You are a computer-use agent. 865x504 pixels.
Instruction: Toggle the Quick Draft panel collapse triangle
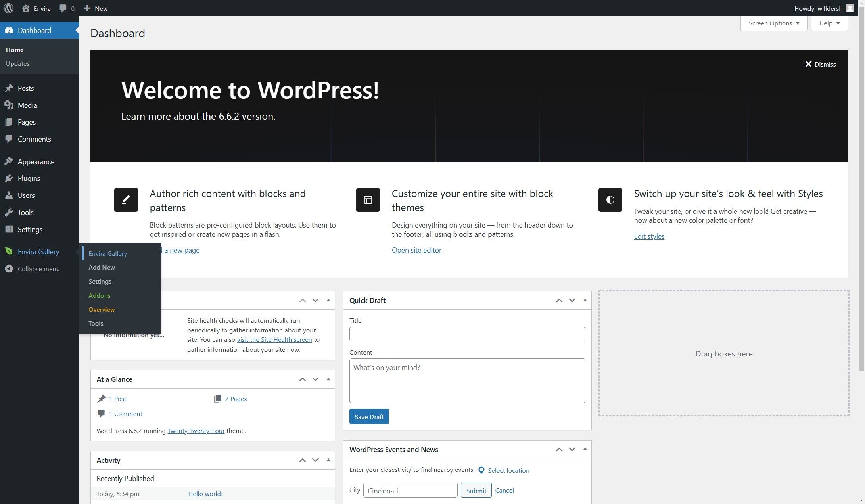pos(585,300)
